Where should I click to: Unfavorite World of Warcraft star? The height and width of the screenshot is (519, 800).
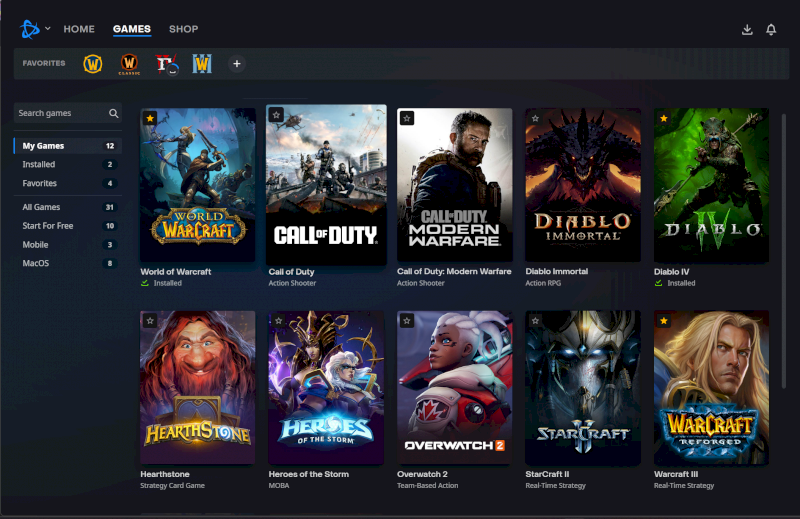click(x=150, y=118)
